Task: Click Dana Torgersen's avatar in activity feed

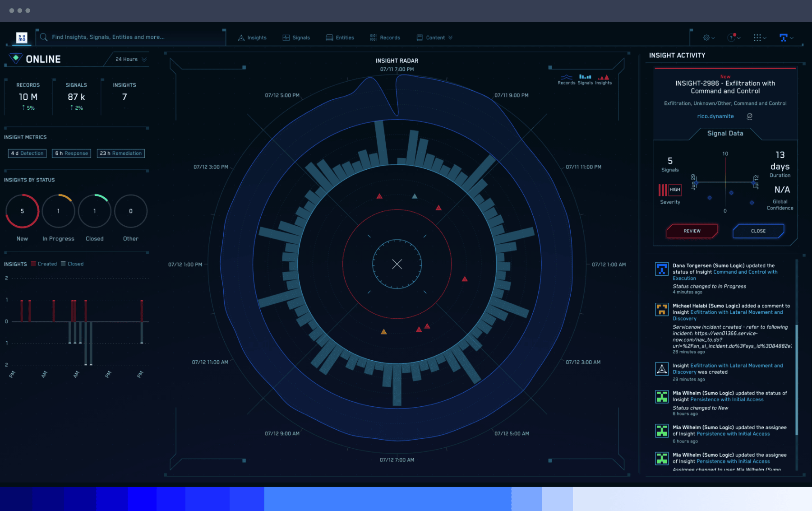Action: [x=662, y=269]
